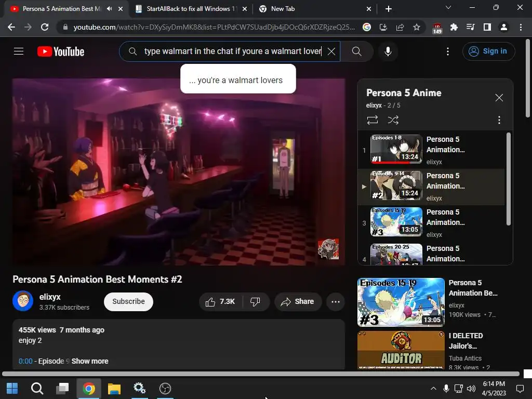The width and height of the screenshot is (532, 399).
Task: Open the extension with 149 badge
Action: pos(437,28)
